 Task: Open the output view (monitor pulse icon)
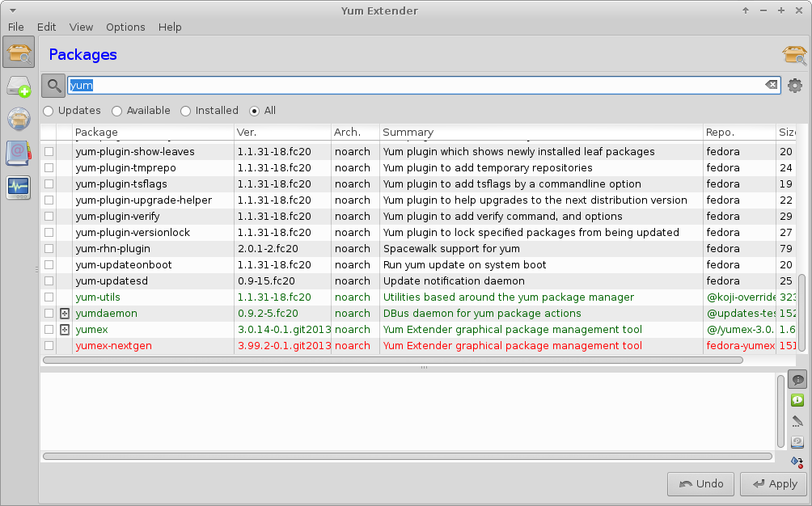(19, 188)
